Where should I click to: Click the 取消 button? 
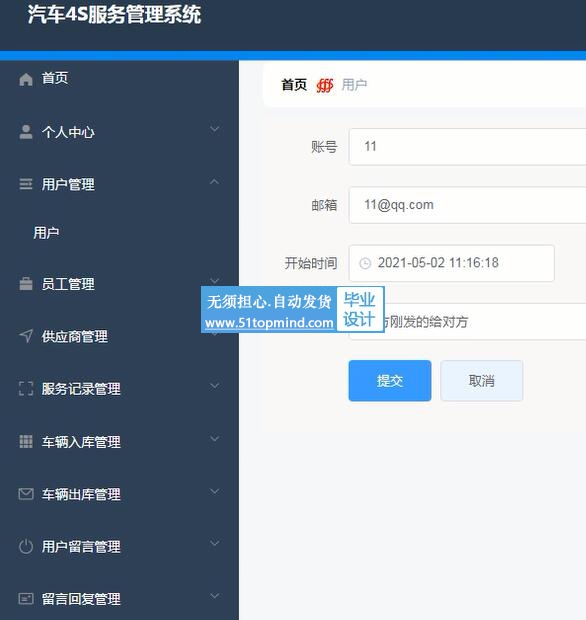pos(482,381)
